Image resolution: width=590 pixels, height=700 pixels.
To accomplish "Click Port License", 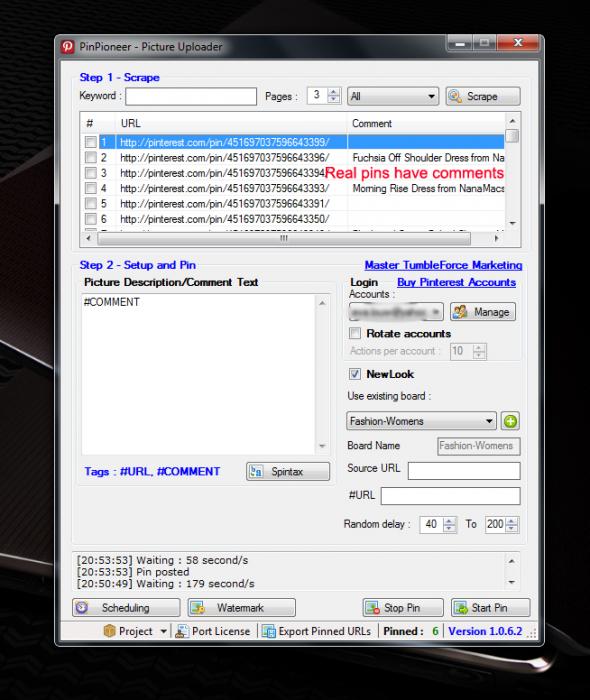I will coord(213,631).
